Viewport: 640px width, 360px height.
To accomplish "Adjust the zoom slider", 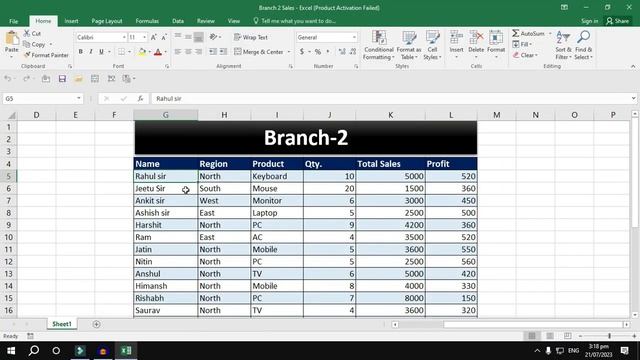I will pyautogui.click(x=609, y=336).
